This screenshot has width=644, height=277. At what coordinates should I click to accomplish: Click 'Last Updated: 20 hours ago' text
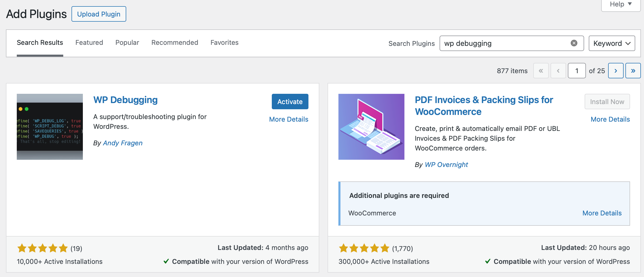585,248
